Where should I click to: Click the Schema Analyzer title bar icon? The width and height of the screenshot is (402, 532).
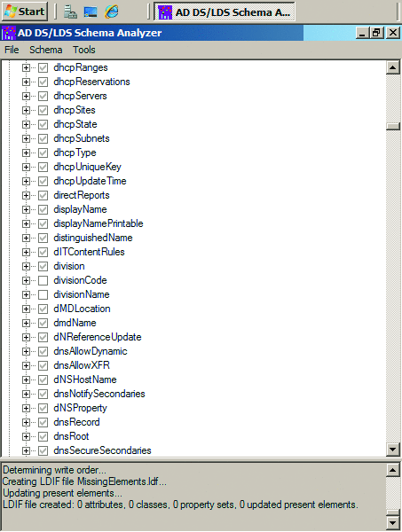click(x=9, y=33)
